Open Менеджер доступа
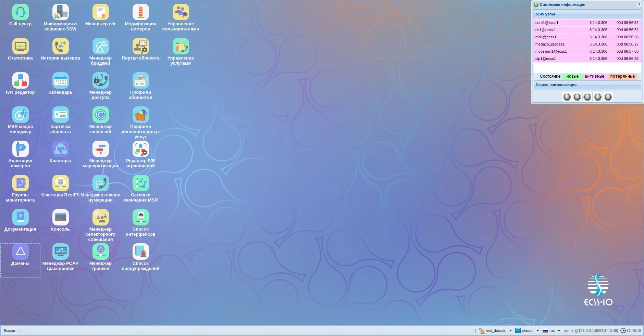Viewport: 644px width, 336px height. tap(100, 81)
